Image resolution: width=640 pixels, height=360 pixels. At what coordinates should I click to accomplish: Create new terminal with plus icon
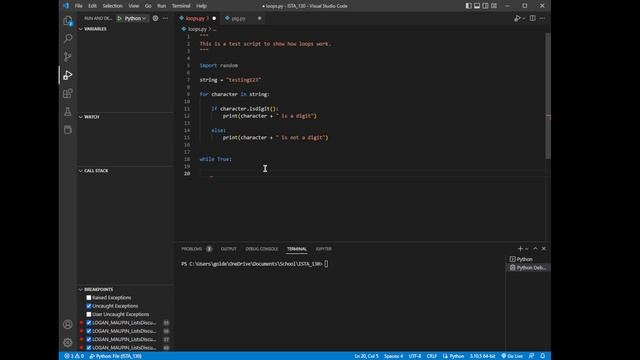[520, 249]
